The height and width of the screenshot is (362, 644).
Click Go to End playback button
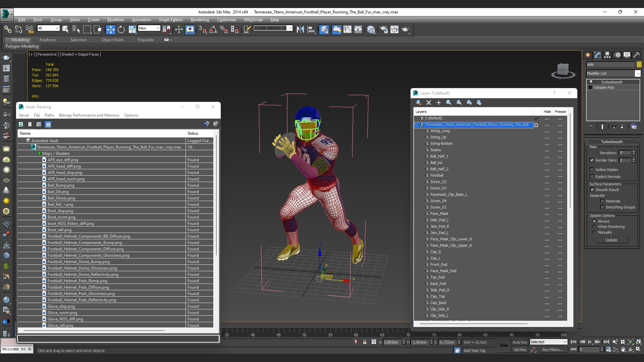click(606, 342)
